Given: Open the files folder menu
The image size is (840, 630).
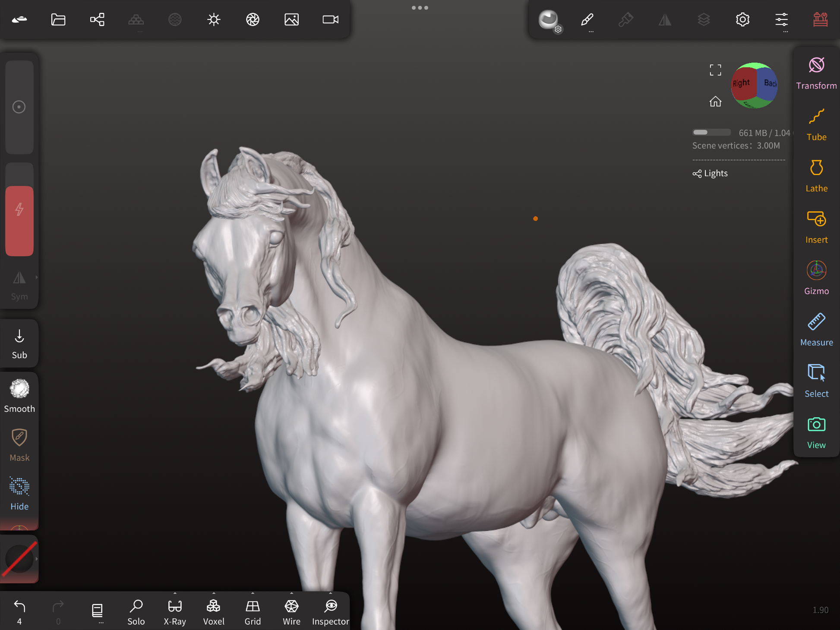Looking at the screenshot, I should [58, 19].
